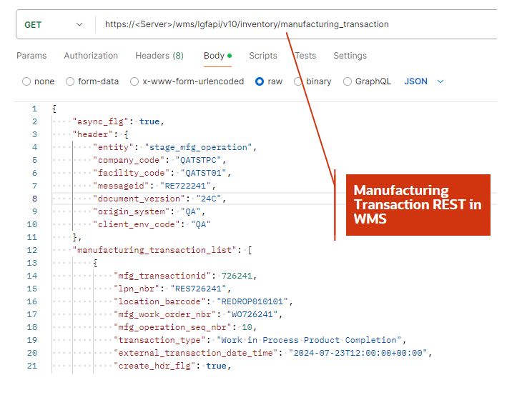Select the binary radio button

tap(298, 81)
